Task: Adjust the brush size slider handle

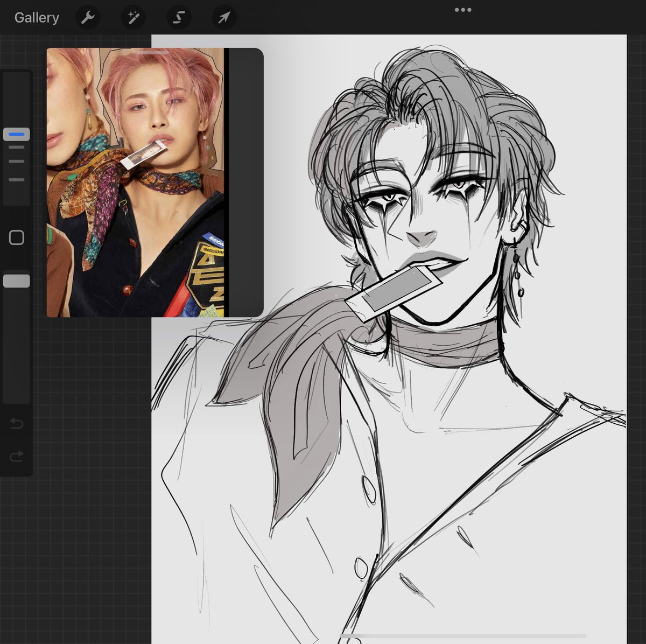Action: (16, 134)
